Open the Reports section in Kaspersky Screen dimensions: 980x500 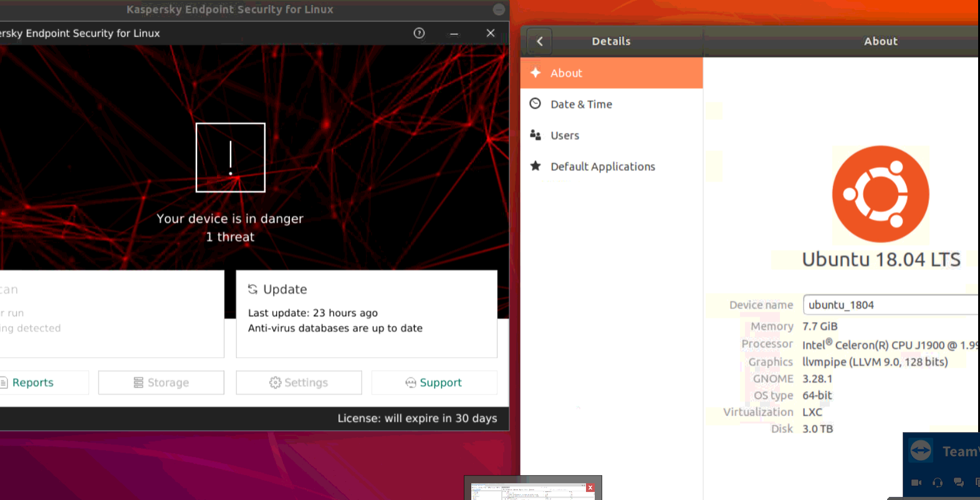pyautogui.click(x=44, y=383)
